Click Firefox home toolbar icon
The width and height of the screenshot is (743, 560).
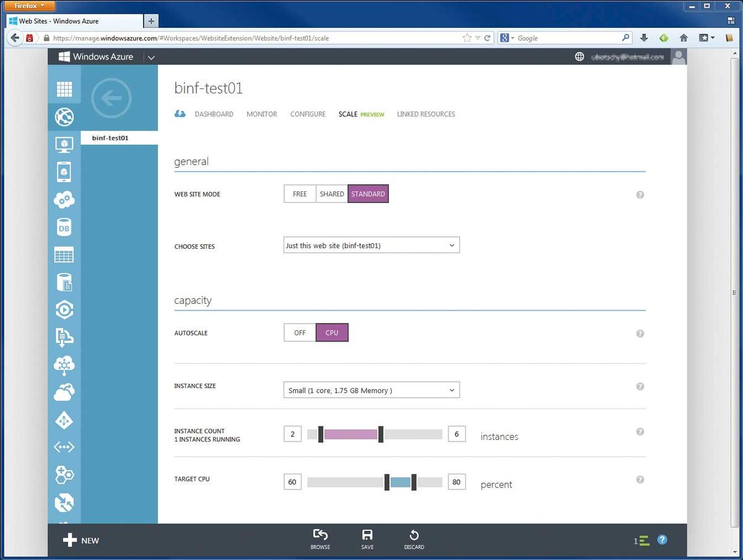684,38
